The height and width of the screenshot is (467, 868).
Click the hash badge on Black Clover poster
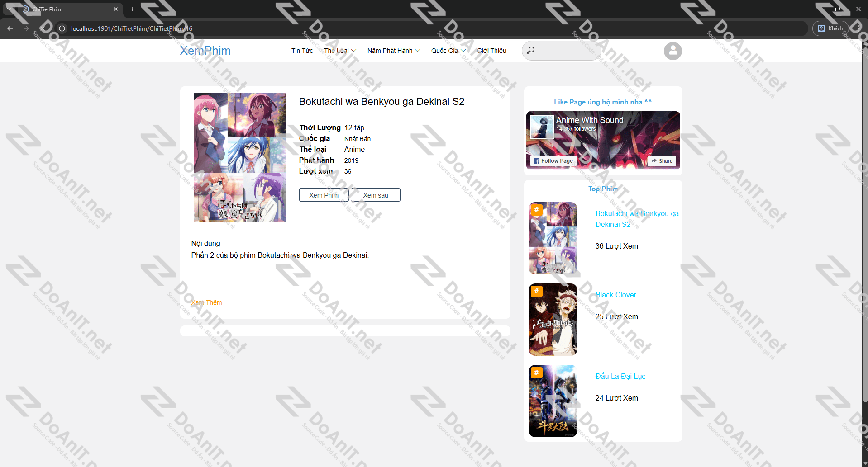(x=536, y=291)
